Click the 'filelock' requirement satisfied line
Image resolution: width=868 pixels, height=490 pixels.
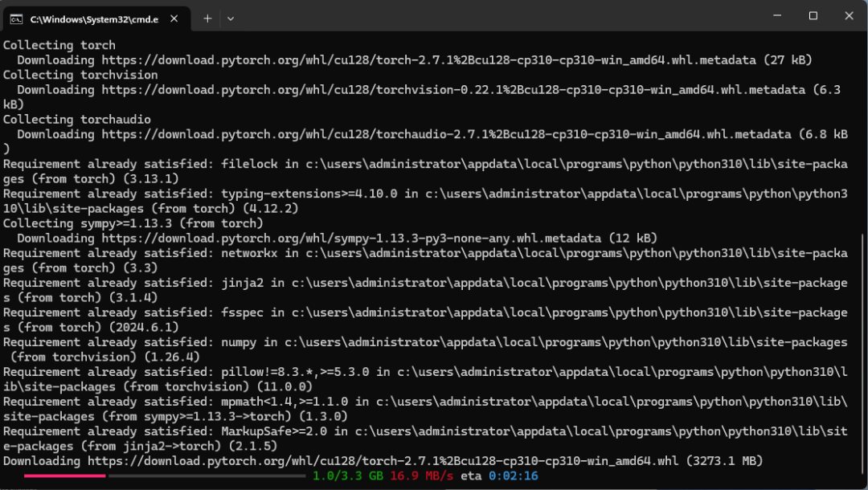425,171
